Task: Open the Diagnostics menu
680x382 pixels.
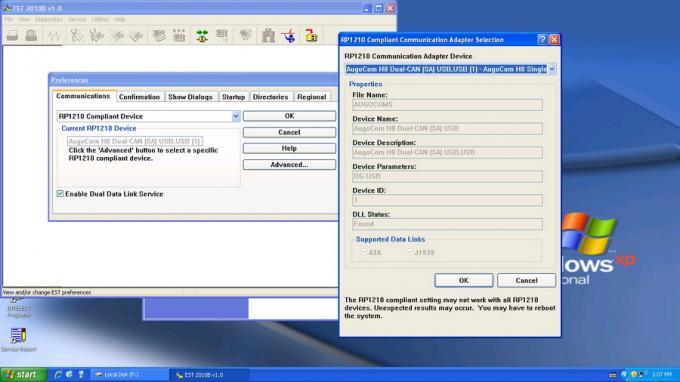Action: pos(49,20)
